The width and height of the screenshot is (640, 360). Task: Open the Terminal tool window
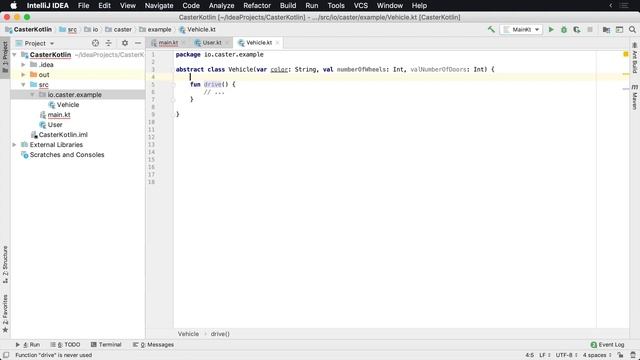tap(106, 344)
